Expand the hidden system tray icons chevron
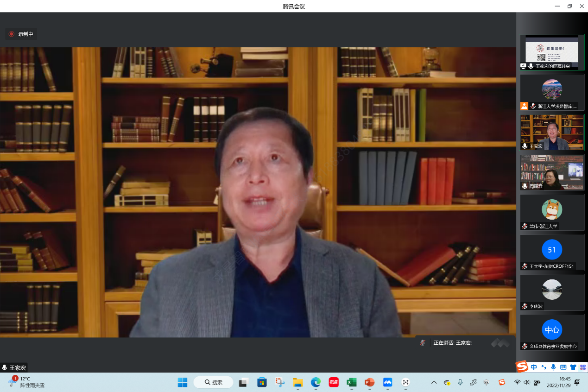This screenshot has width=588, height=392. (434, 382)
